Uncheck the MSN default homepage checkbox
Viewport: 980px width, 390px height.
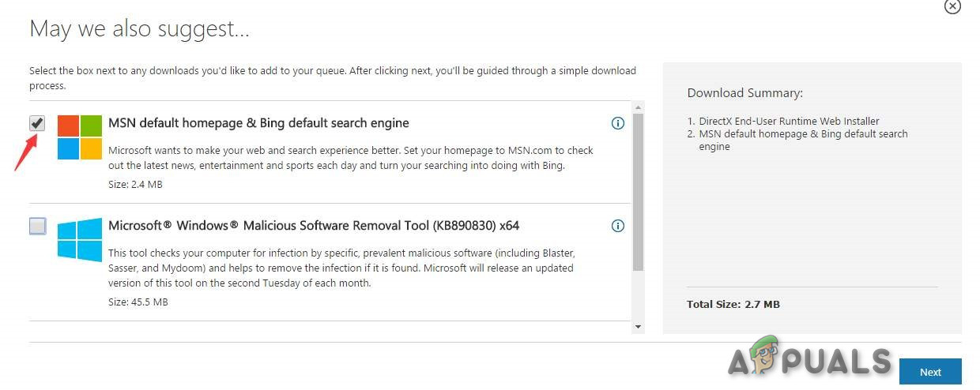37,124
